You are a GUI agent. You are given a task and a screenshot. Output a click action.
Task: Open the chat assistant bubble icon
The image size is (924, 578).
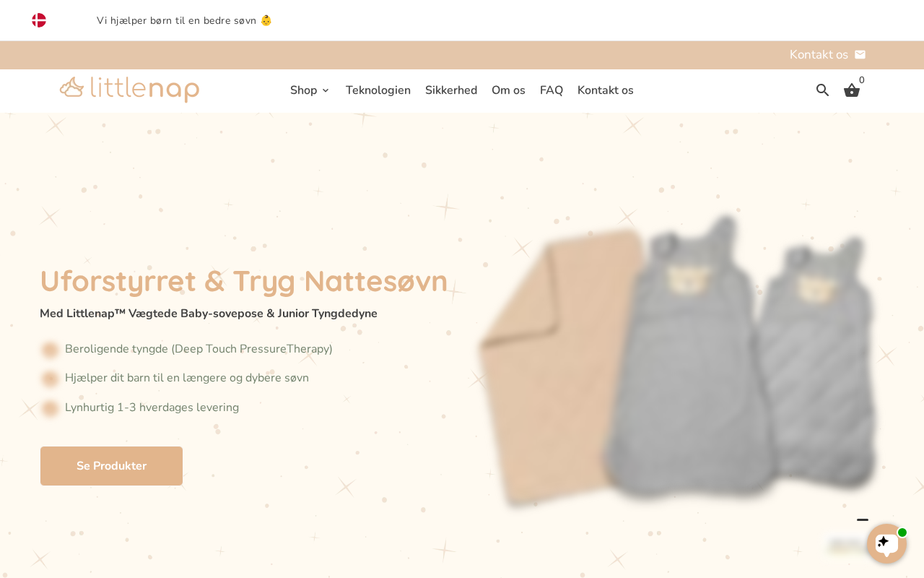(886, 543)
